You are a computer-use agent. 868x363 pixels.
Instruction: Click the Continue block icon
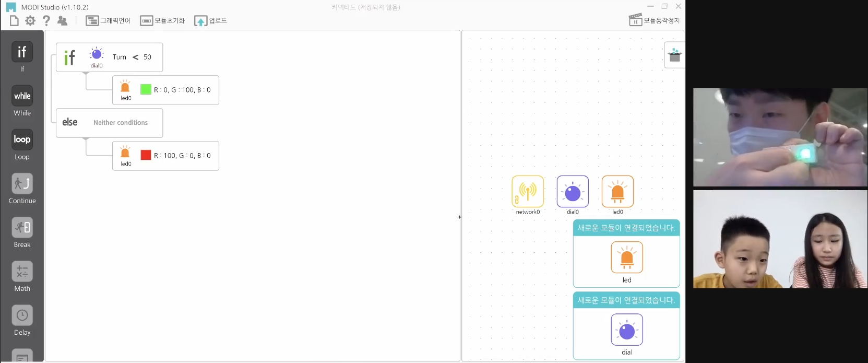click(22, 184)
